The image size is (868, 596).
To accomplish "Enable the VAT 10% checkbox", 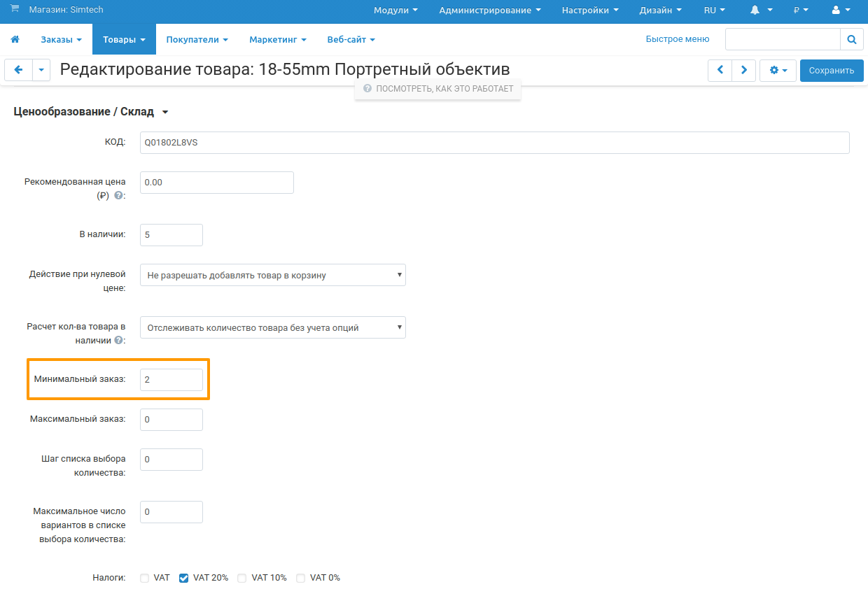I will 242,578.
